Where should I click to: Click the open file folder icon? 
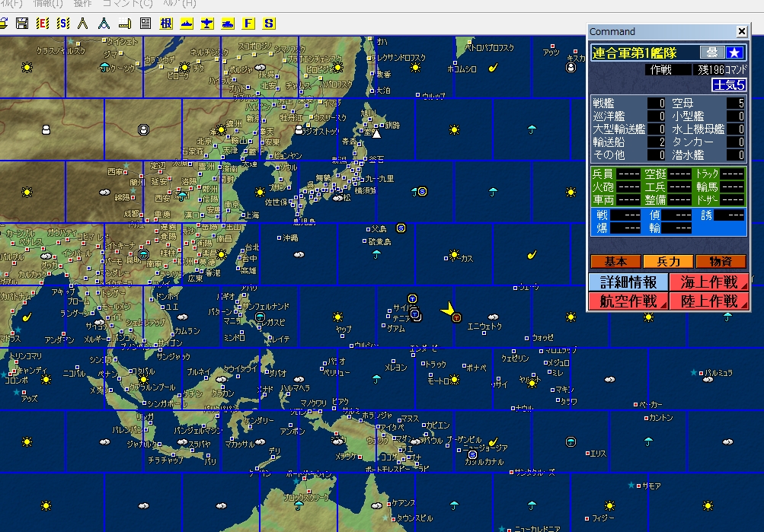pyautogui.click(x=3, y=24)
